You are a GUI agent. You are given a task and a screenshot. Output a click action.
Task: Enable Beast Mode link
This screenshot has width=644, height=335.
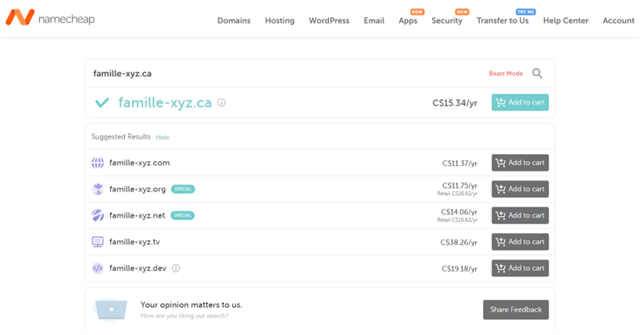pyautogui.click(x=506, y=74)
